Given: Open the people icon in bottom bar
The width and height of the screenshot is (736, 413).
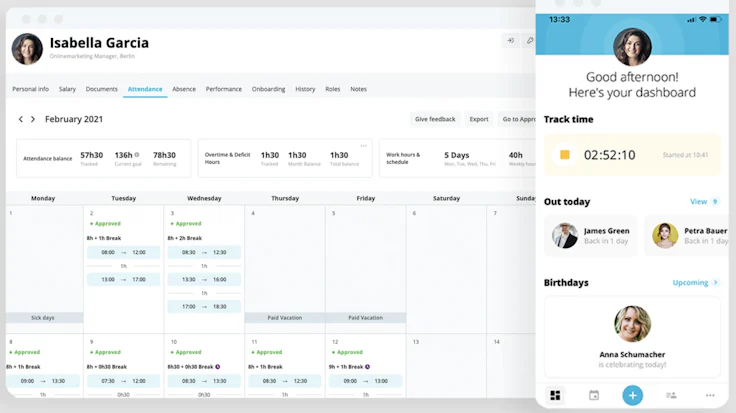Looking at the screenshot, I should pyautogui.click(x=671, y=395).
